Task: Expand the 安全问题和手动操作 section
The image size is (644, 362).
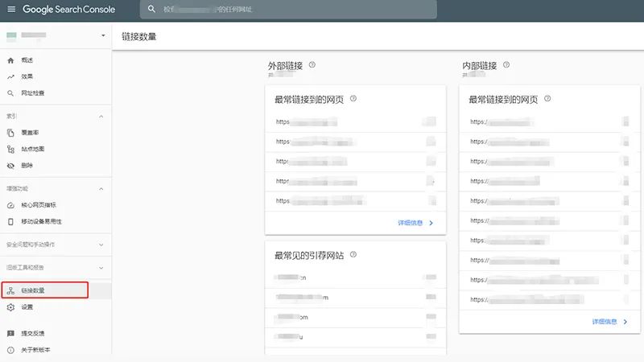Action: pos(101,245)
